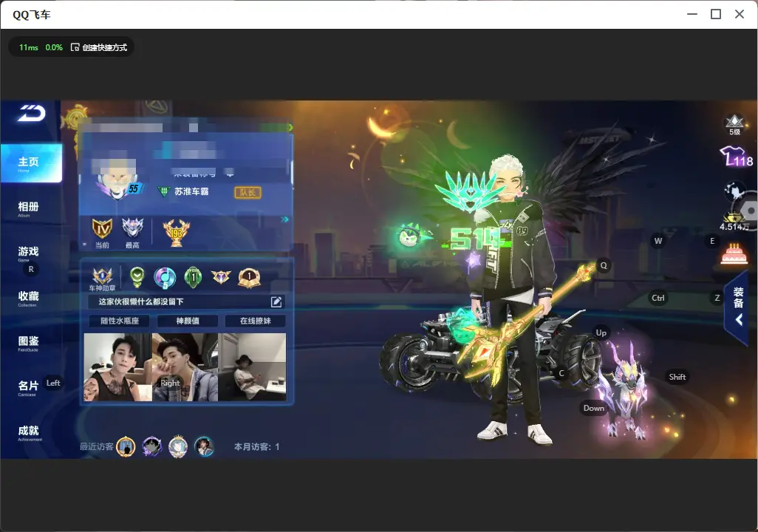Expand the 装备 equipment side panel

tap(738, 307)
